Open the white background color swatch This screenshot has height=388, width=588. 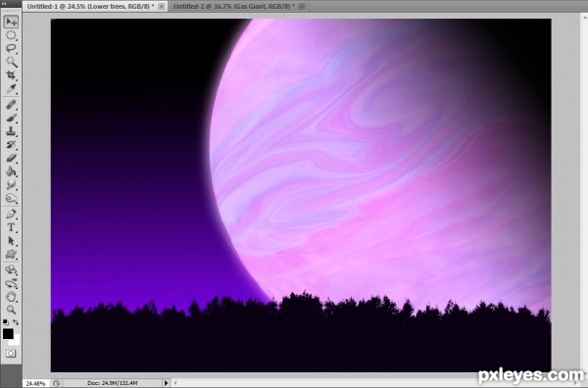(16, 341)
